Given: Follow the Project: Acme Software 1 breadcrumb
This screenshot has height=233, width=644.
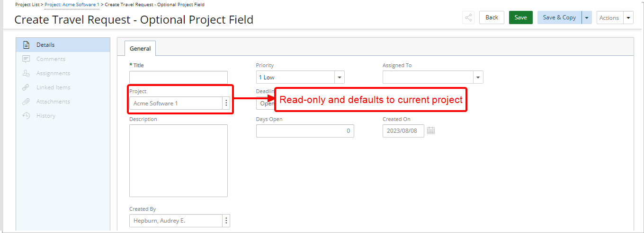Looking at the screenshot, I should tap(72, 4).
